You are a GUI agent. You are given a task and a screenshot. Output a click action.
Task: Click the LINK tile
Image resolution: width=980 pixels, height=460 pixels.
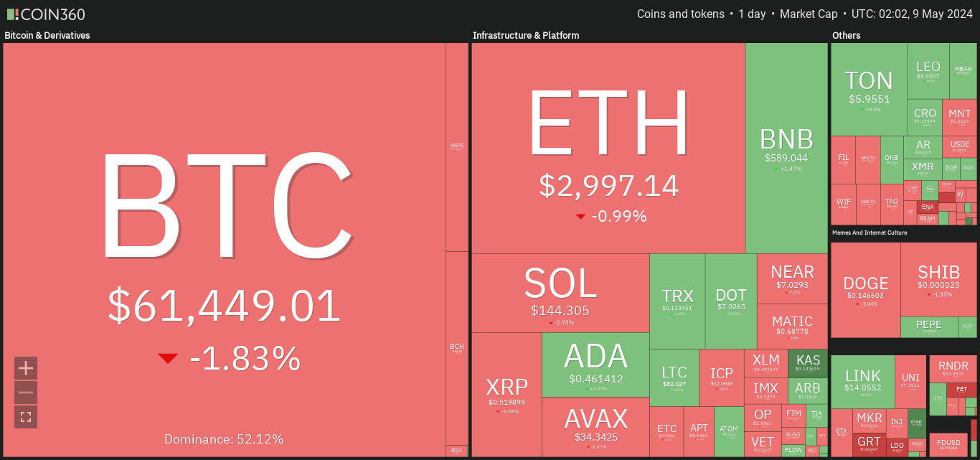tap(863, 381)
